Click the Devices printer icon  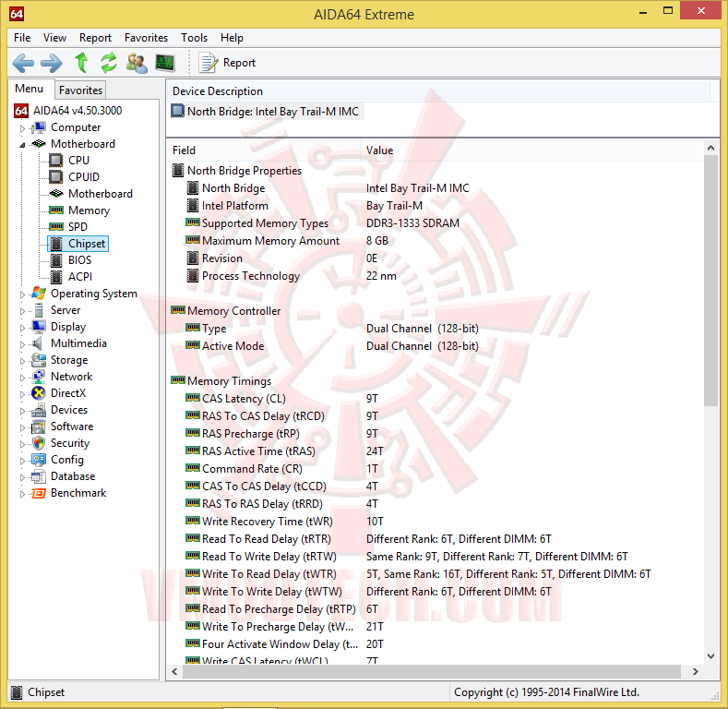[x=39, y=410]
